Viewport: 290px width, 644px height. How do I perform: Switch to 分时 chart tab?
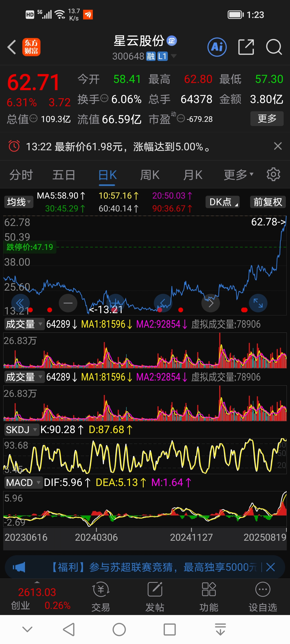21,175
